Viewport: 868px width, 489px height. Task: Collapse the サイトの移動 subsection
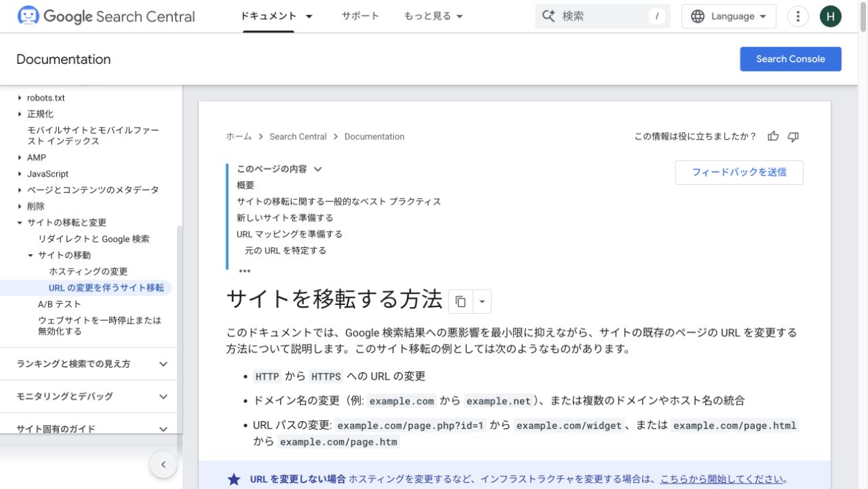coord(31,255)
